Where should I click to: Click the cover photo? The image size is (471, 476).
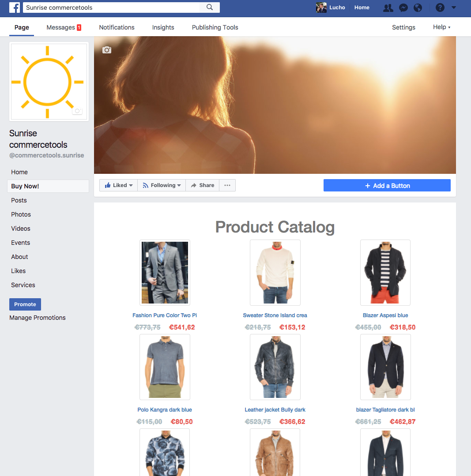(x=275, y=105)
